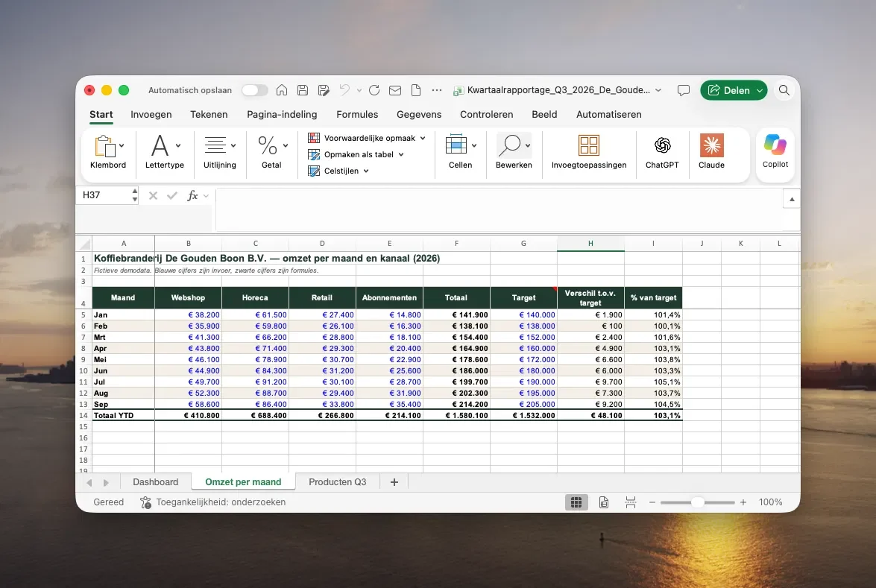Switch to the Dashboard sheet tab
This screenshot has width=876, height=588.
155,482
